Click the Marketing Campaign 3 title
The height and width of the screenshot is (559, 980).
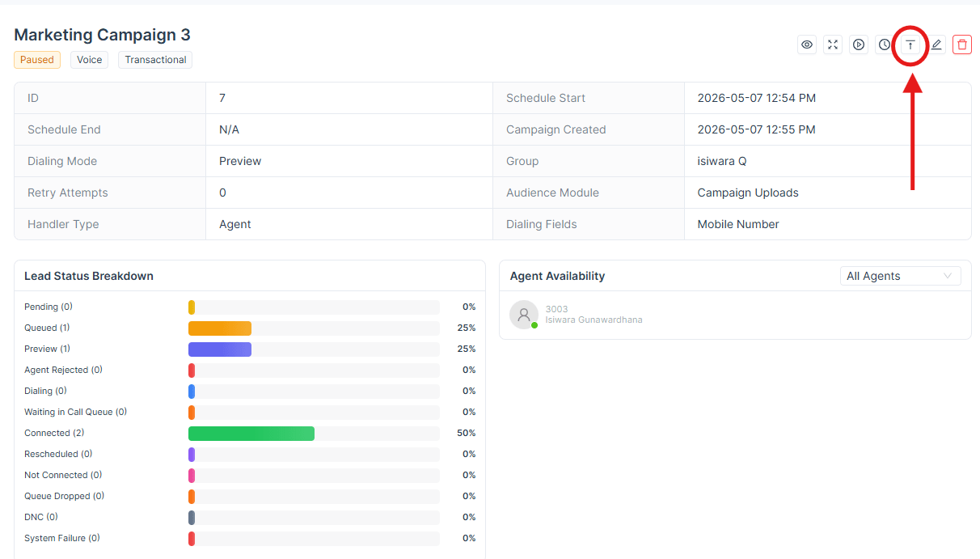pos(103,35)
